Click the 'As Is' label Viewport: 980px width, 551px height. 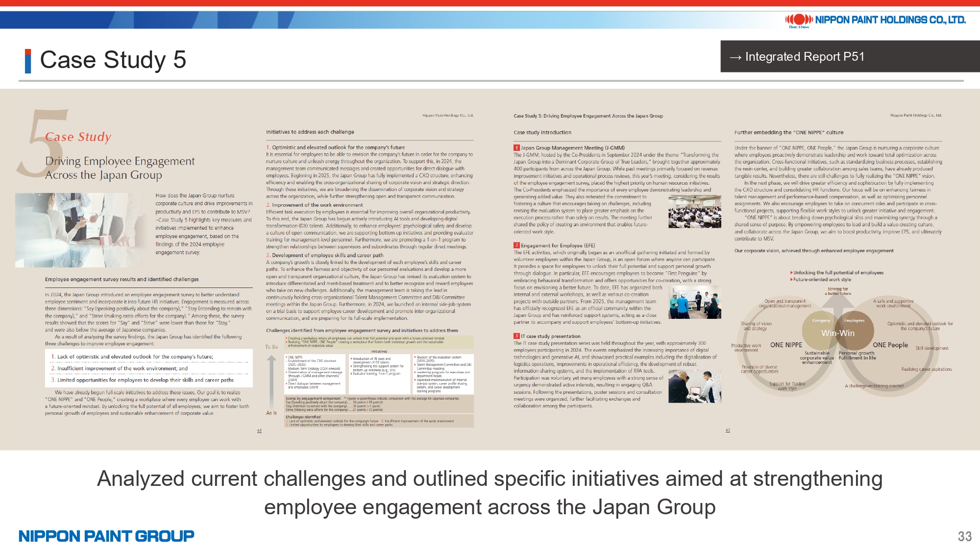point(271,413)
